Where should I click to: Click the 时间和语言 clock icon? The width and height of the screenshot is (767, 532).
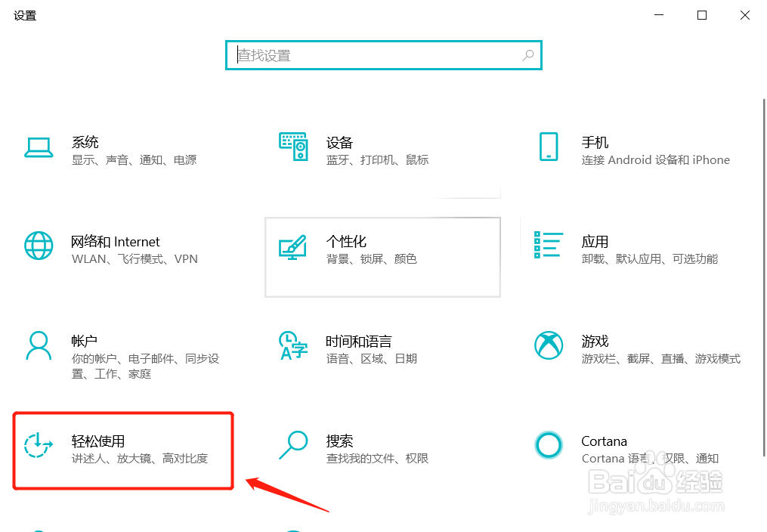(293, 345)
